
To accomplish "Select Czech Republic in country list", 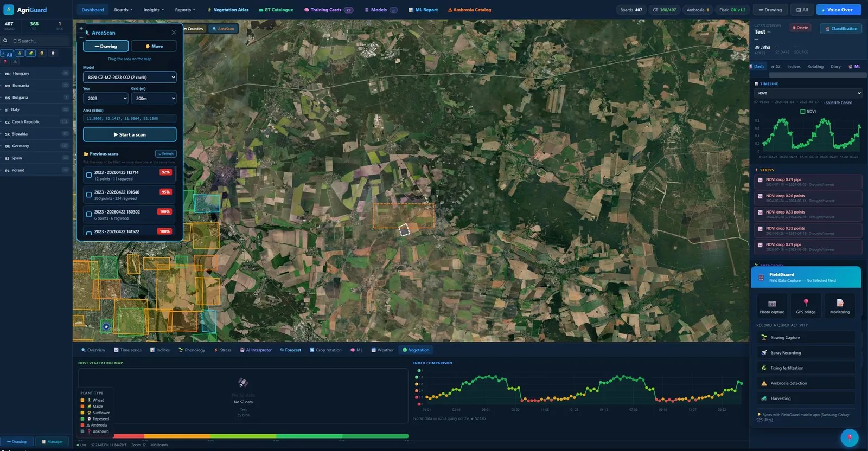I will [36, 122].
